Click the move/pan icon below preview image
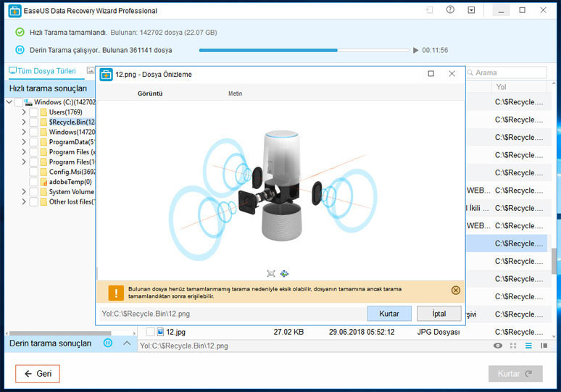This screenshot has height=392, width=561. 284,274
